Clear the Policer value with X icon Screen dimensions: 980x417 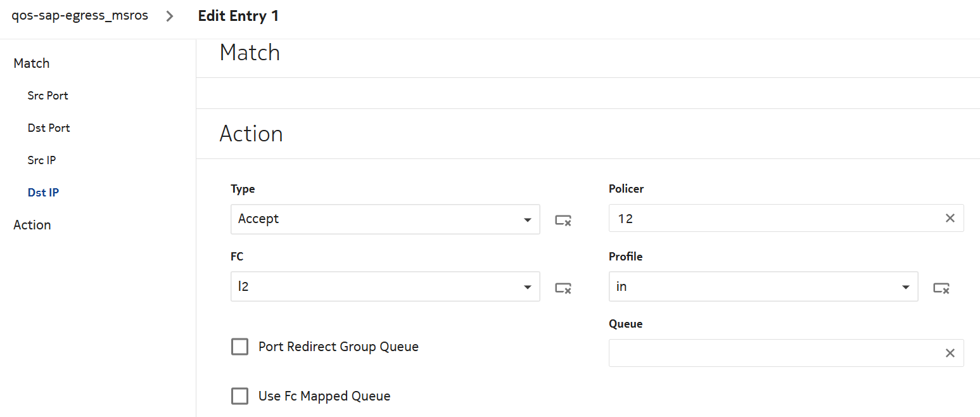tap(950, 218)
